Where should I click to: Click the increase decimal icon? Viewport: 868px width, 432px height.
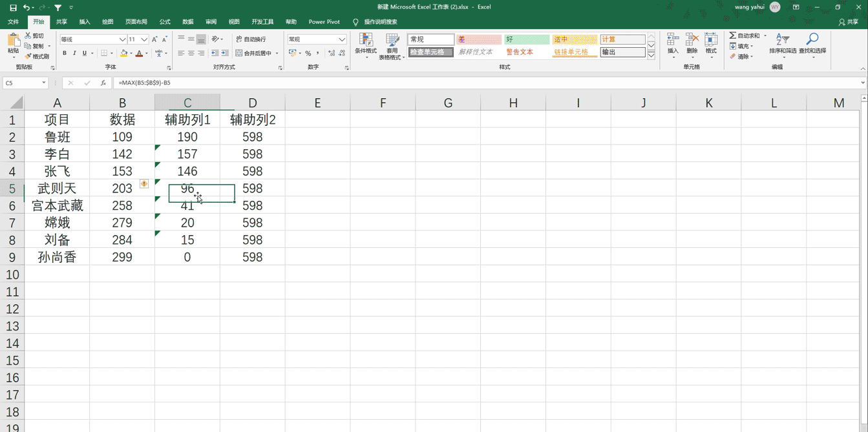[x=332, y=53]
